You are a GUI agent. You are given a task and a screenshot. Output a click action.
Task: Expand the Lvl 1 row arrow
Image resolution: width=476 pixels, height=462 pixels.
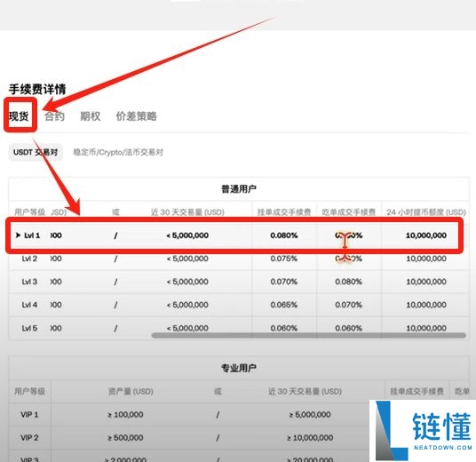click(19, 235)
